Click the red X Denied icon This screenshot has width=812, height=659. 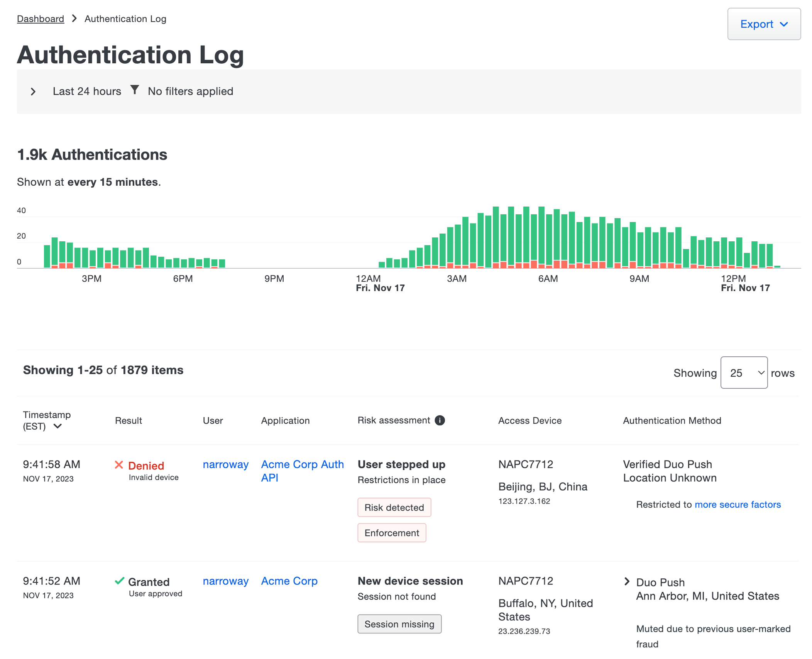coord(119,465)
